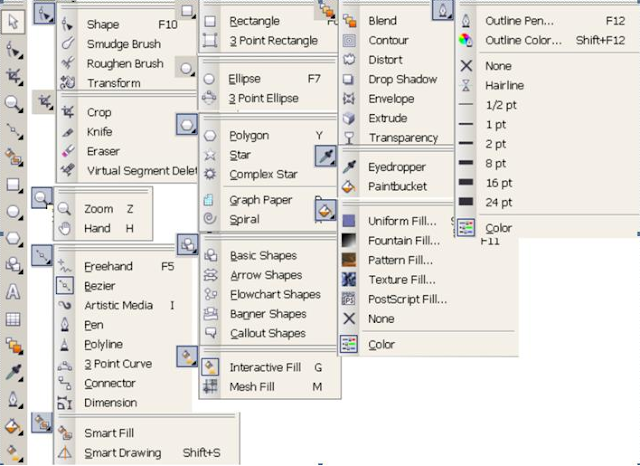Select the Table tool in the toolbox
Screen dimensions: 640x466
pyautogui.click(x=13, y=319)
